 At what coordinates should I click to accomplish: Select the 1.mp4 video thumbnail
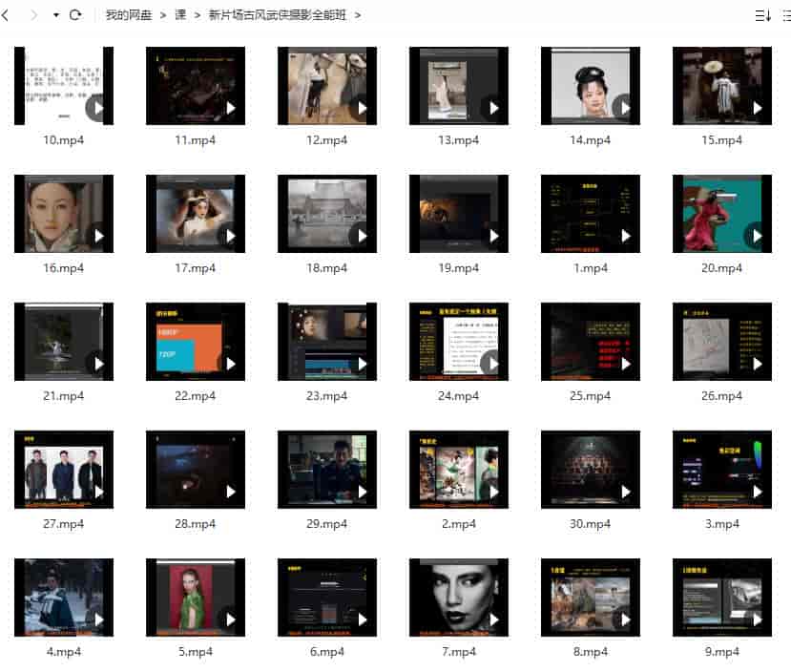(x=590, y=214)
